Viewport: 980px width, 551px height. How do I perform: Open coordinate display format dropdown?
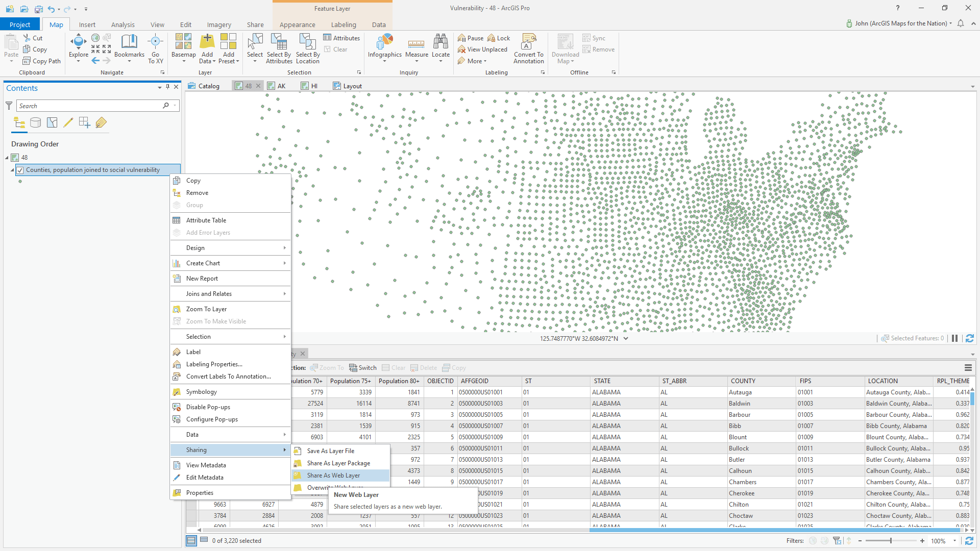point(626,338)
